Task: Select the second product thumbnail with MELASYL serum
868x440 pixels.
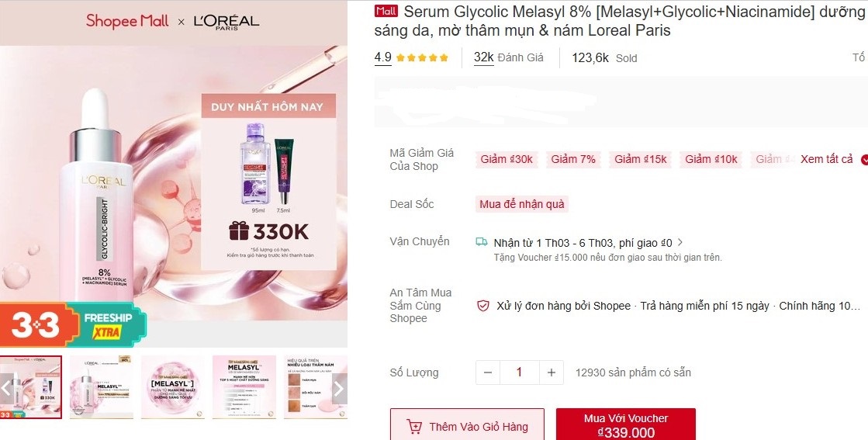Action: pyautogui.click(x=102, y=387)
